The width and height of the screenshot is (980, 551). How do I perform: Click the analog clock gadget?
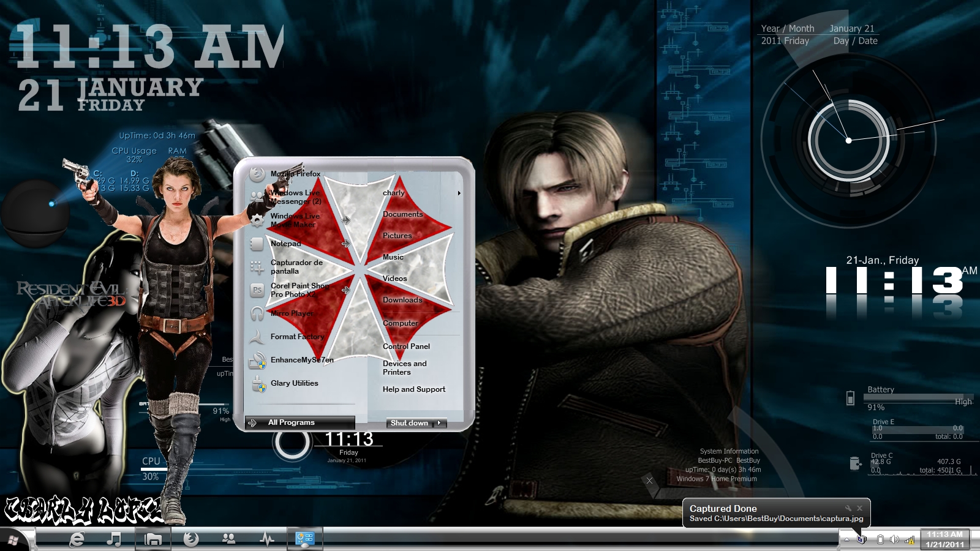pos(848,141)
